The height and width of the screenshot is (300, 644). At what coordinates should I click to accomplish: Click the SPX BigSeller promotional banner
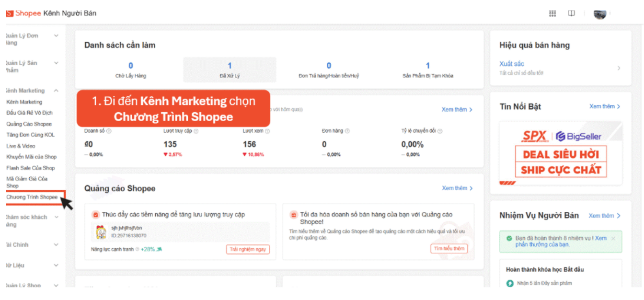pos(561,153)
